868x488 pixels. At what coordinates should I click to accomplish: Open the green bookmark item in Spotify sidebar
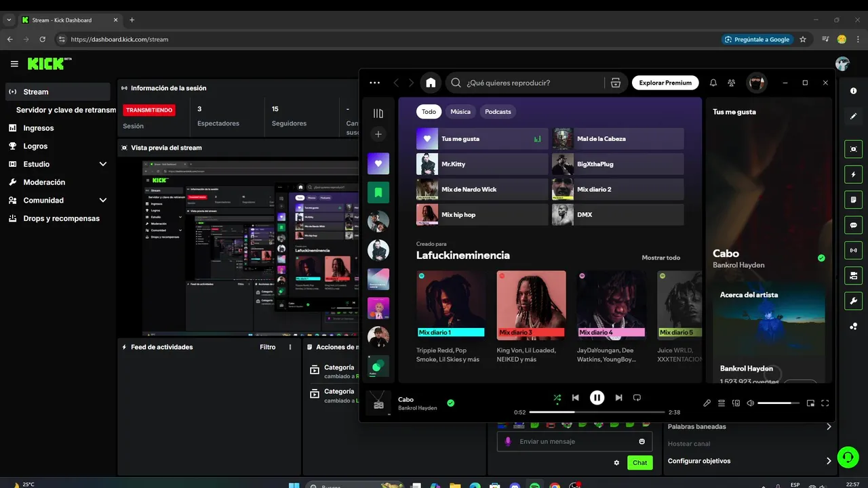[x=378, y=192]
